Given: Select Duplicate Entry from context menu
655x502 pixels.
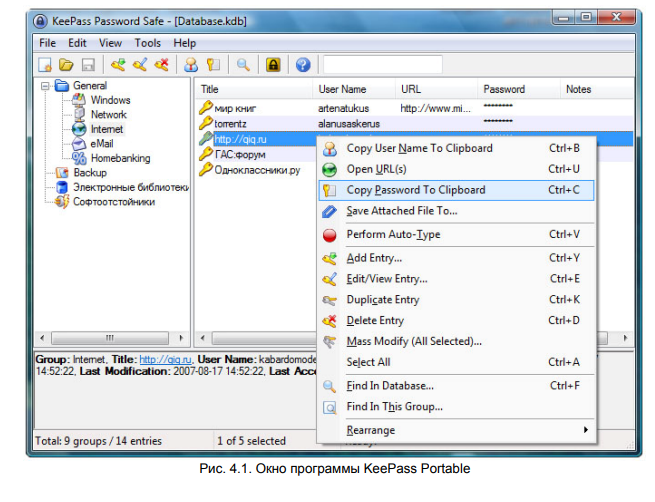Looking at the screenshot, I should (x=382, y=300).
